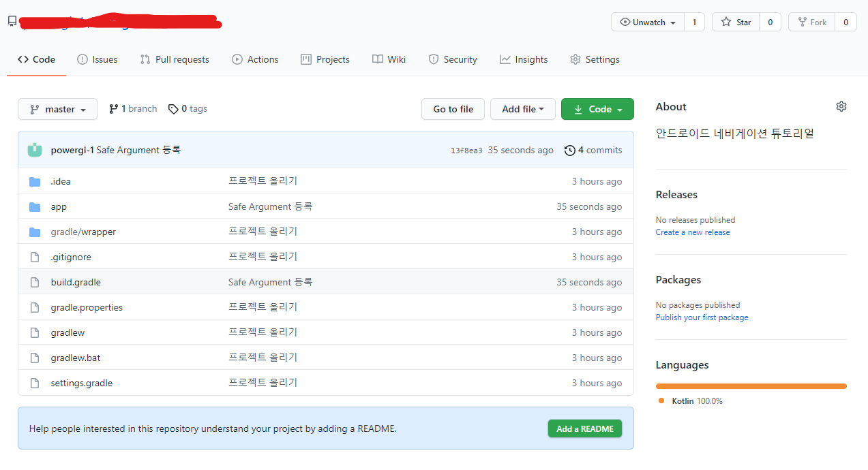
Task: Open the .gitignore file name
Action: (x=71, y=257)
